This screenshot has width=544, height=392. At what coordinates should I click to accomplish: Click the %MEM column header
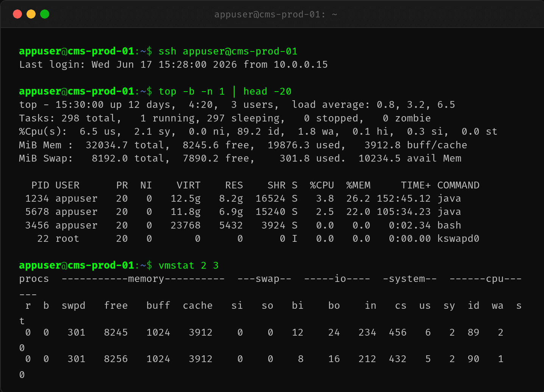(x=358, y=185)
